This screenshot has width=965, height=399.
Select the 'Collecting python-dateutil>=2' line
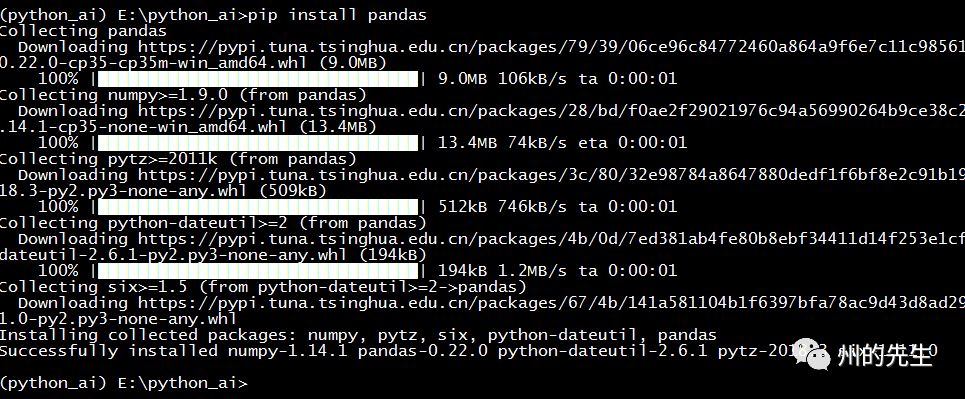213,223
